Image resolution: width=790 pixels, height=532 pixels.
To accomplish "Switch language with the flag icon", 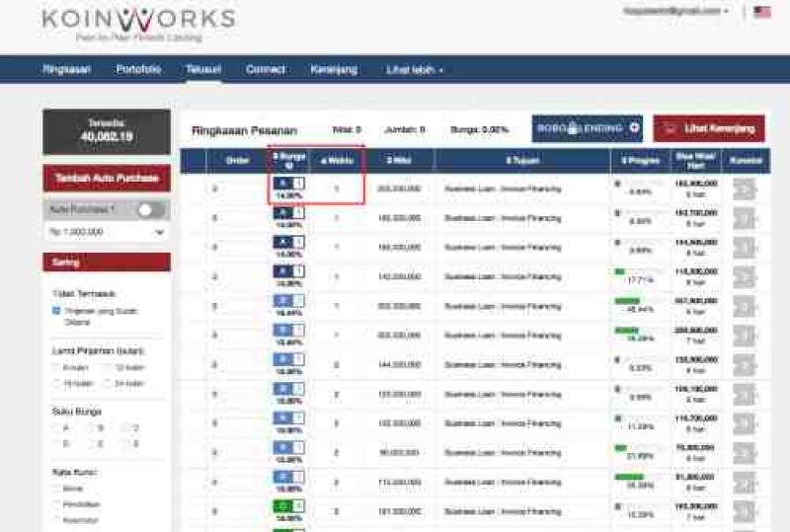I will (761, 12).
